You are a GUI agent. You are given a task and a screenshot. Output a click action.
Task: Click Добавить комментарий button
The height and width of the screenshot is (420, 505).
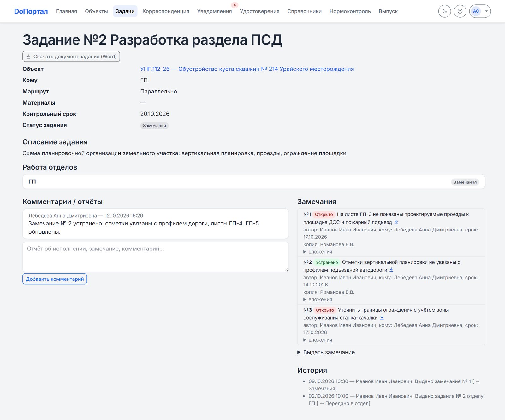click(55, 279)
